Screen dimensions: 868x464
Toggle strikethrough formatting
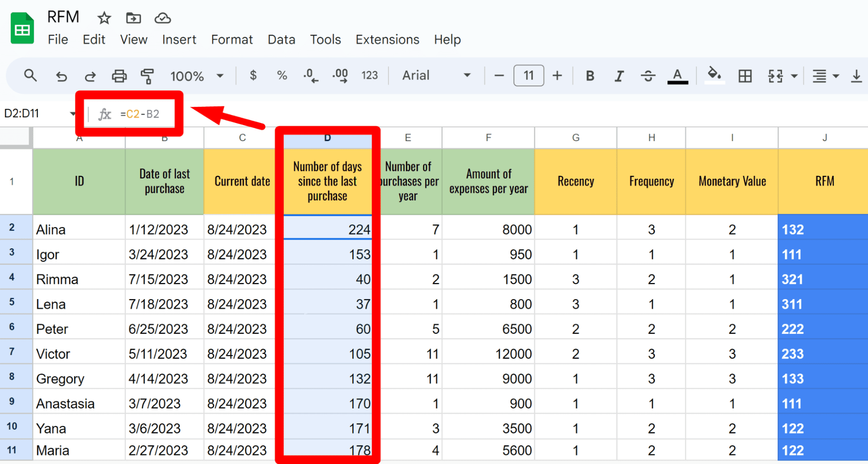(648, 75)
